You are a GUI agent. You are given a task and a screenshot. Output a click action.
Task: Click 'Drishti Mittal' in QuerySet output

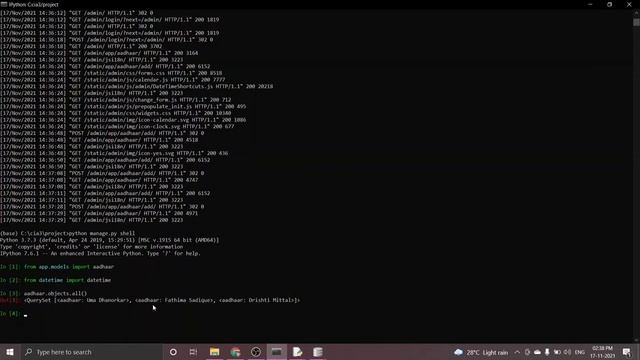click(x=271, y=300)
